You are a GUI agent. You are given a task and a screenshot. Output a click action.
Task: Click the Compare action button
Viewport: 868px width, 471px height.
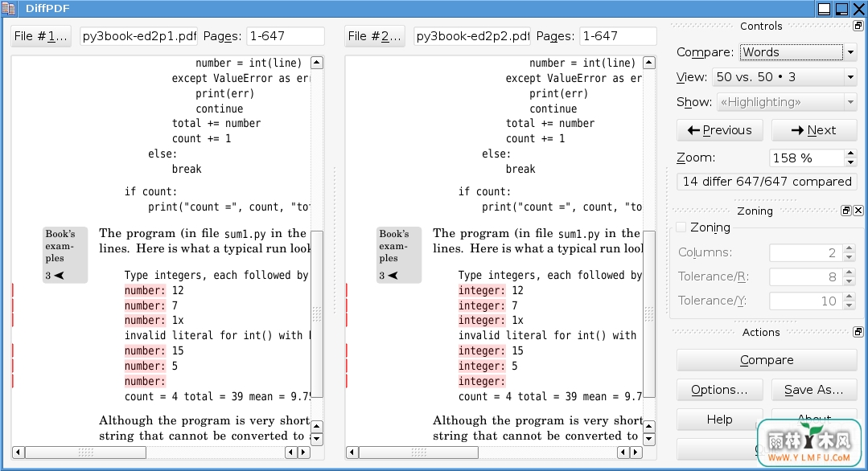[767, 360]
